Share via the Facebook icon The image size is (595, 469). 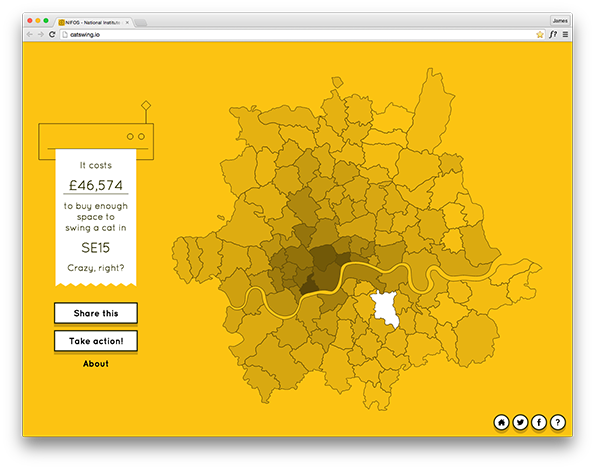point(539,422)
